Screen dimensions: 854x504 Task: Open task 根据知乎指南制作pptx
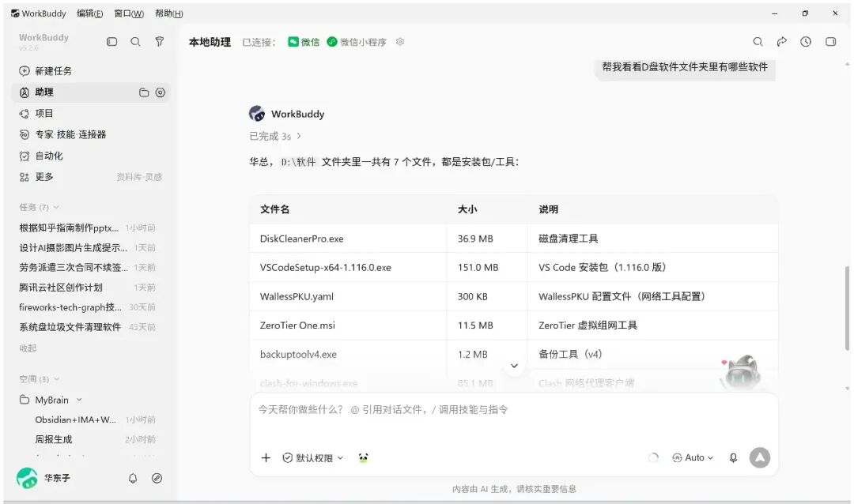(x=87, y=228)
